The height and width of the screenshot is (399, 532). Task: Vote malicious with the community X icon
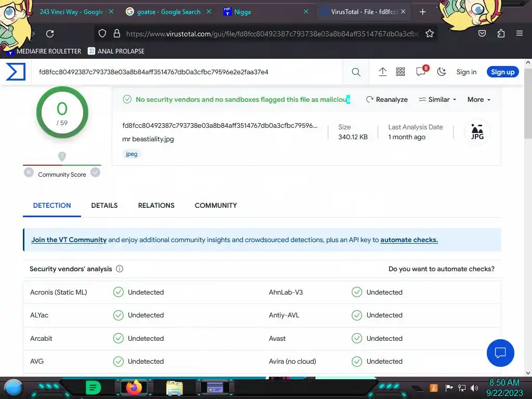[x=29, y=172]
